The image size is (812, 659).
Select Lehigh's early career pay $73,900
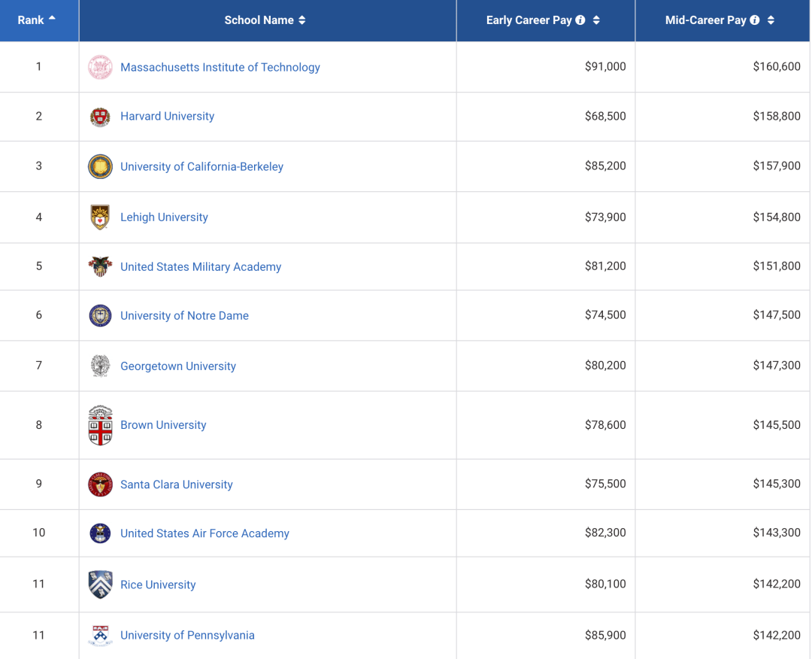pyautogui.click(x=605, y=217)
